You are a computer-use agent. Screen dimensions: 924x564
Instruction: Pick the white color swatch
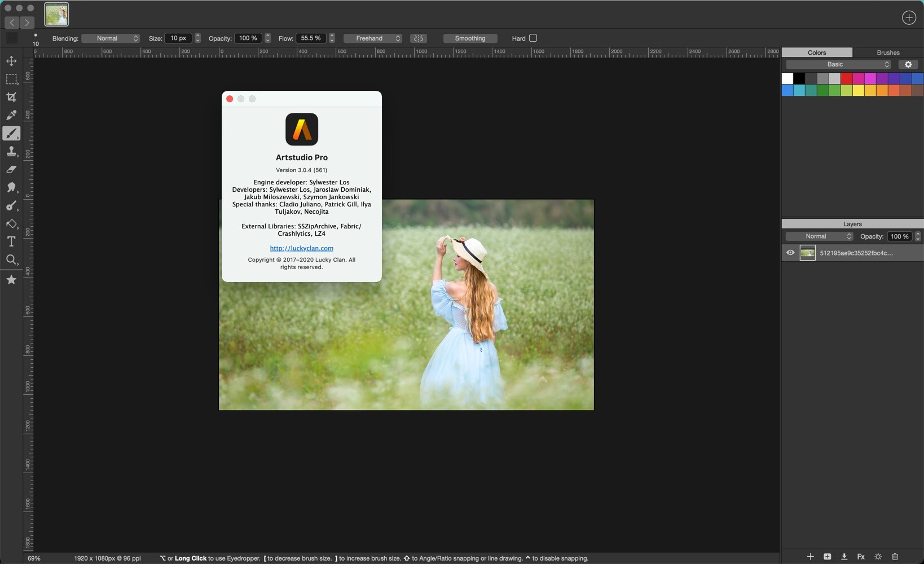pyautogui.click(x=787, y=78)
